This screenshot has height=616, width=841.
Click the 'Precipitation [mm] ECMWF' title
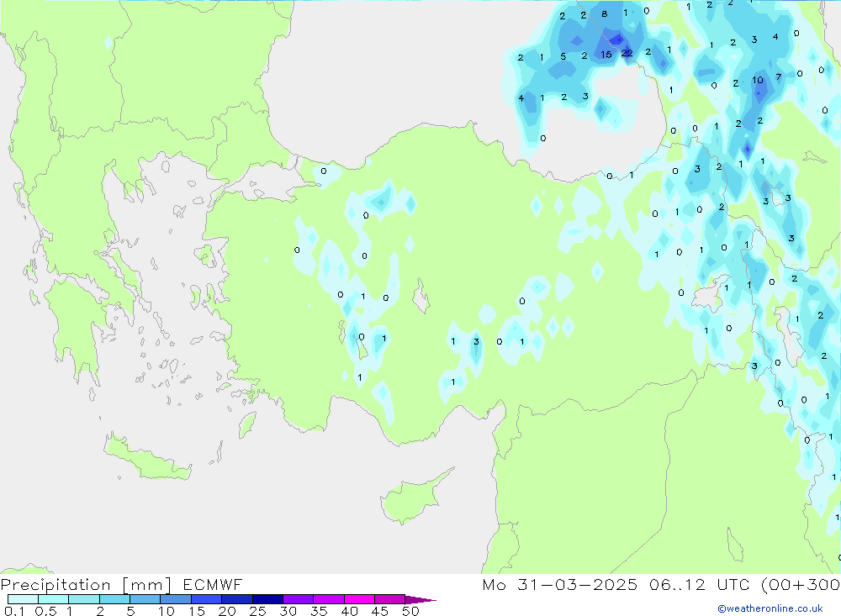point(121,585)
